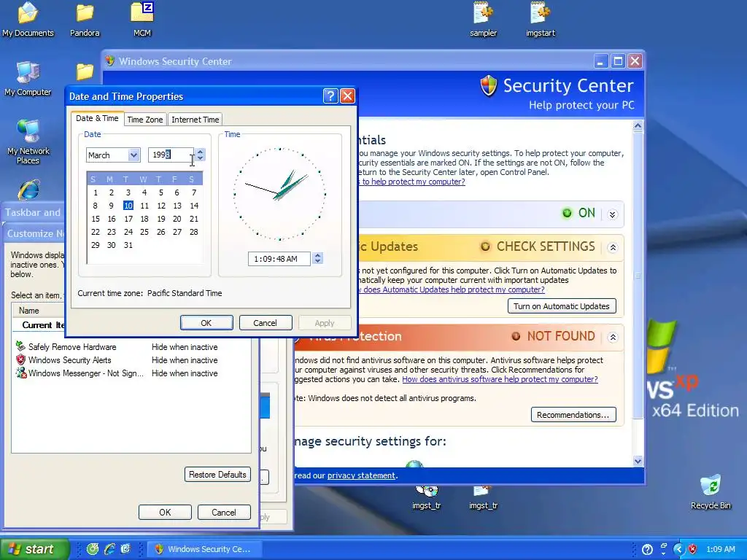Select the Recycle Bin icon

click(x=711, y=492)
